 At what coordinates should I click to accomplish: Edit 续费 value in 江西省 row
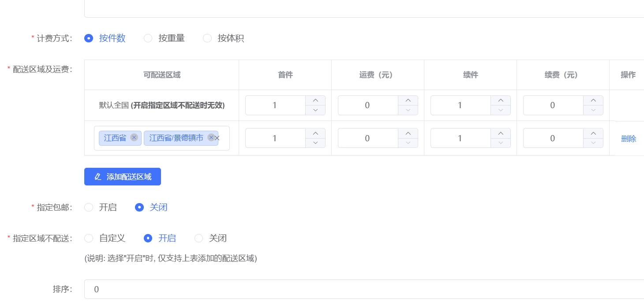pos(553,138)
